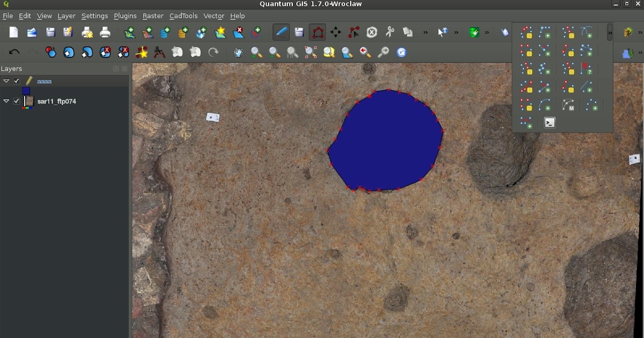644x338 pixels.
Task: Open the Settings menu
Action: tap(94, 16)
